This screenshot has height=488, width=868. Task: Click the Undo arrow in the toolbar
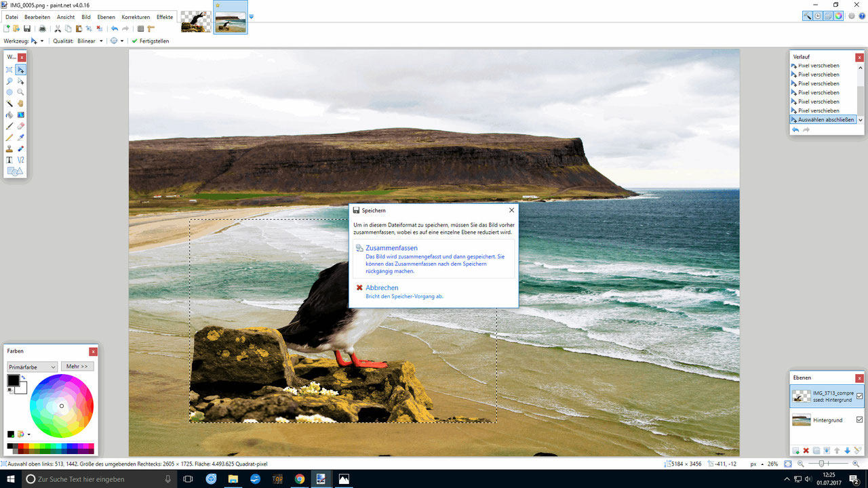click(115, 28)
